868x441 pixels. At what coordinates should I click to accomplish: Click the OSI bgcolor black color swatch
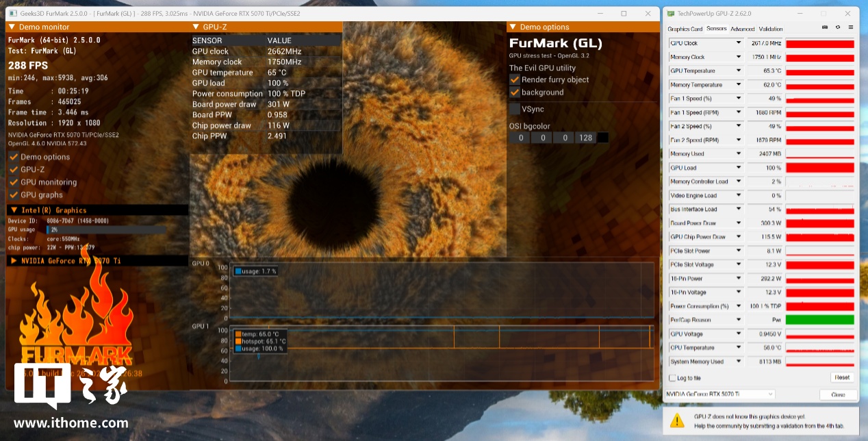click(602, 138)
